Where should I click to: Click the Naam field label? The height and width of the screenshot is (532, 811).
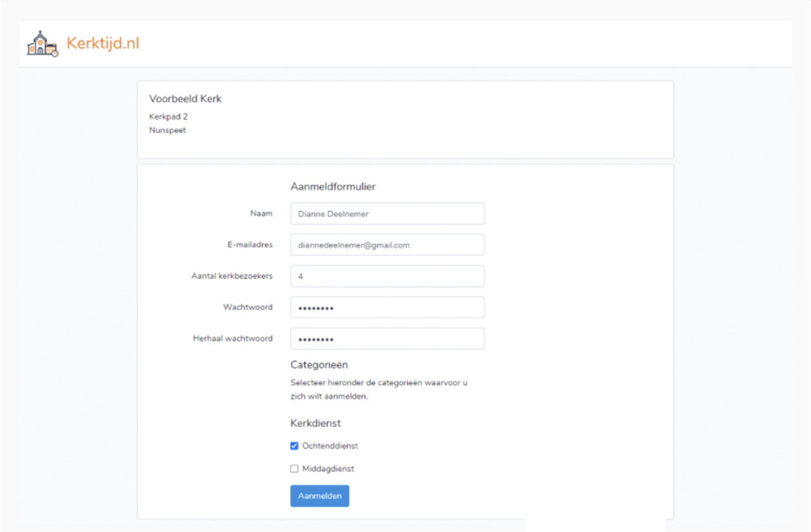coord(261,214)
